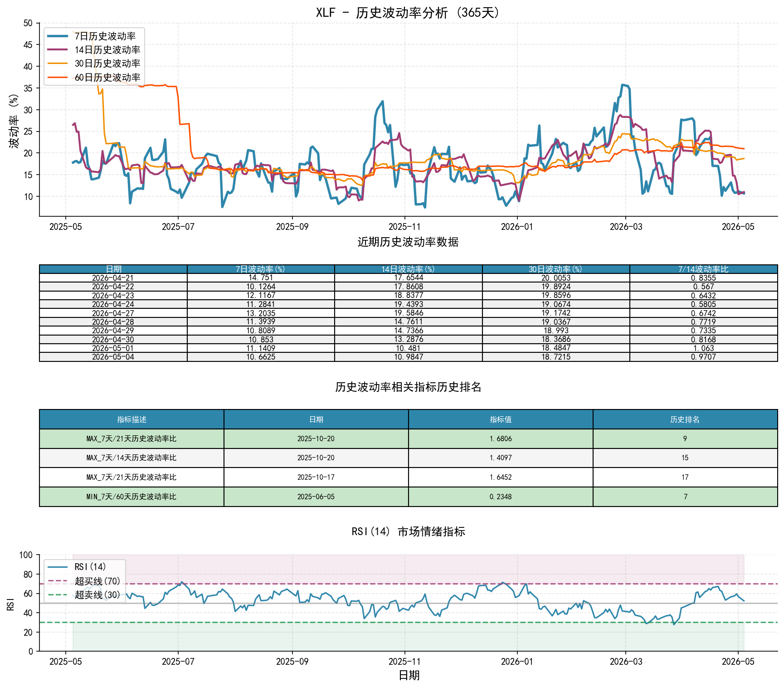Click indicator value '1.4097'
This screenshot has width=784, height=687.
point(501,458)
